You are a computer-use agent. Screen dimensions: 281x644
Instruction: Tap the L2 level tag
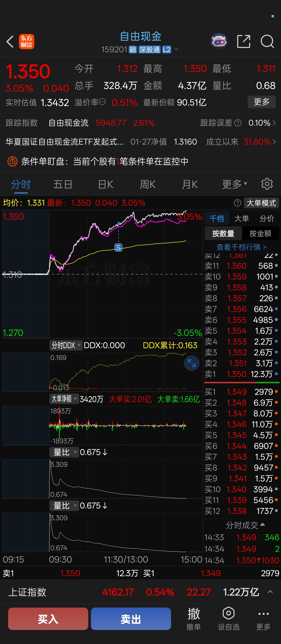tap(167, 49)
